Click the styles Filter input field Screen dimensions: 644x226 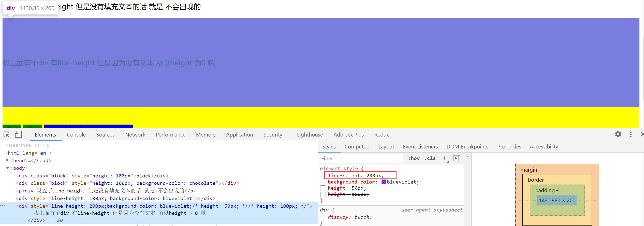point(361,158)
